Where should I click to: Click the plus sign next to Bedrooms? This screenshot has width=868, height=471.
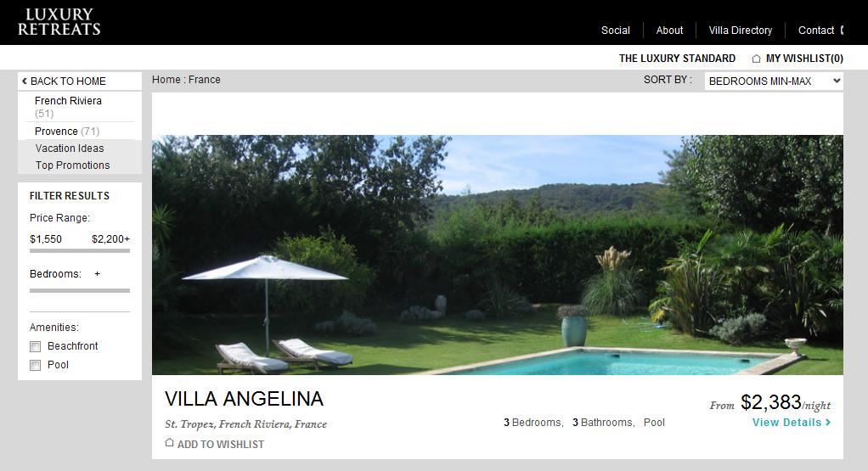tap(98, 273)
